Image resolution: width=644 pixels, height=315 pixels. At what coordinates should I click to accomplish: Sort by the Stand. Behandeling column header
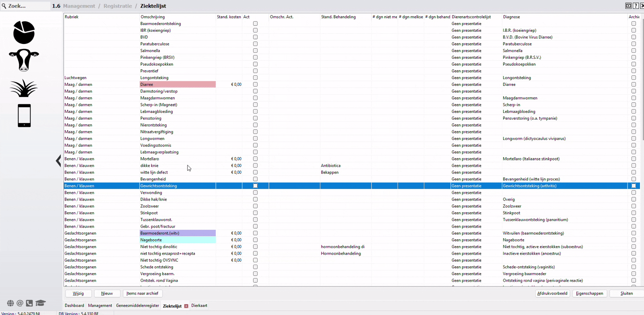(x=345, y=17)
